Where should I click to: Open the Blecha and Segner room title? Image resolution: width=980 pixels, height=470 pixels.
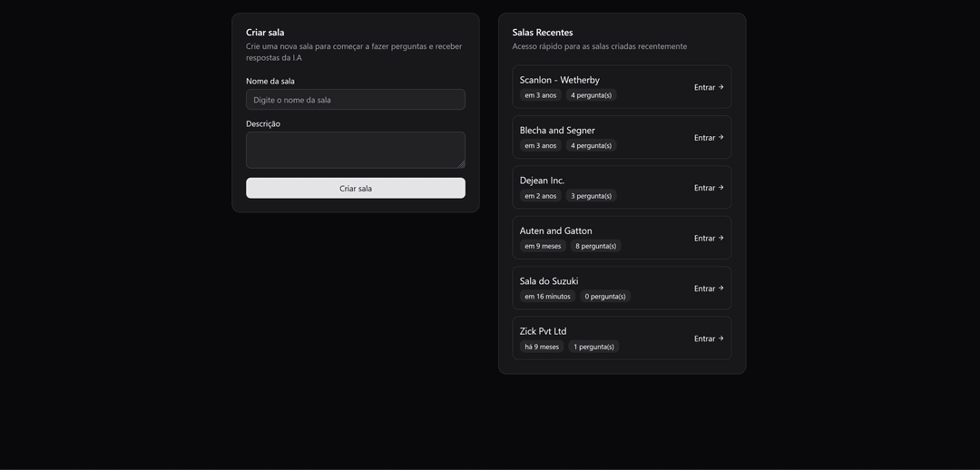pos(557,131)
